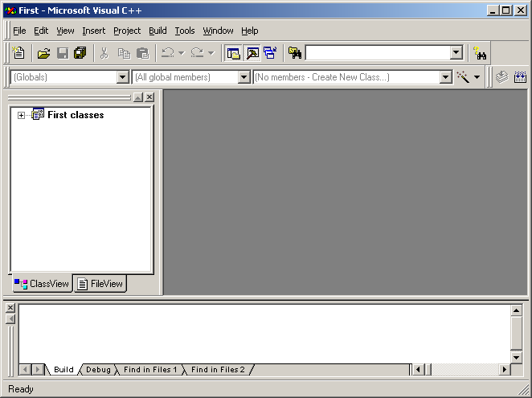
Task: Click the Compile icon on the build toolbar
Action: click(x=501, y=77)
